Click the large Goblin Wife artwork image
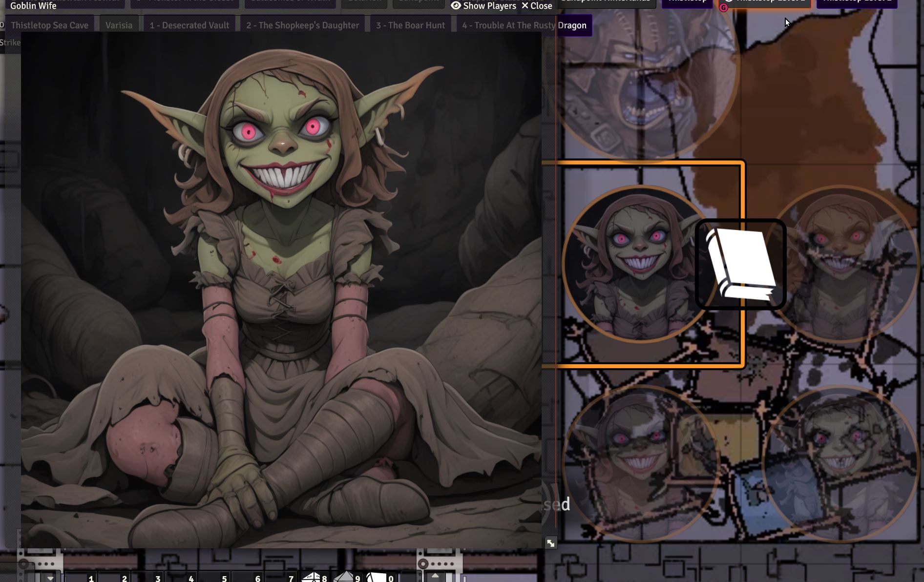 coord(281,290)
